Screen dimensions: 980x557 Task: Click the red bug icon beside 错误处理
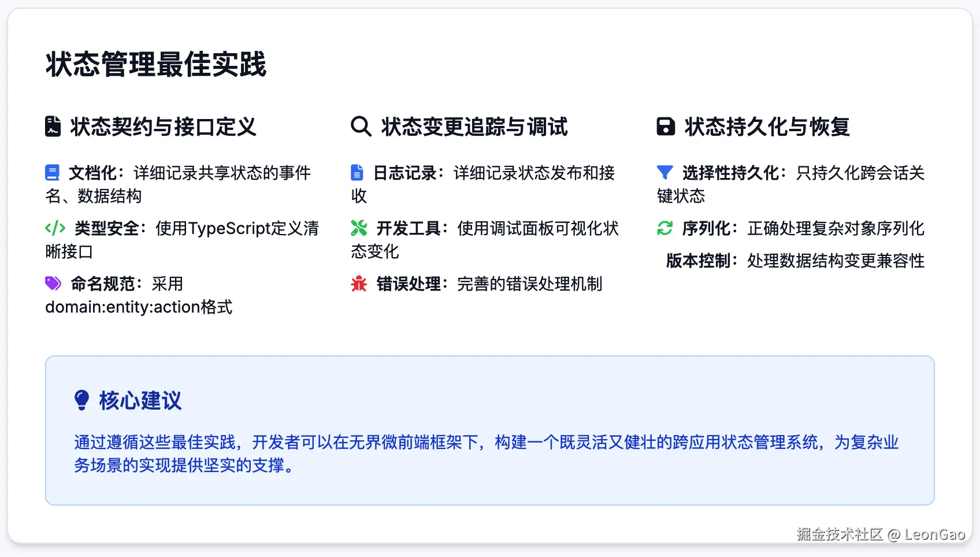(x=359, y=284)
